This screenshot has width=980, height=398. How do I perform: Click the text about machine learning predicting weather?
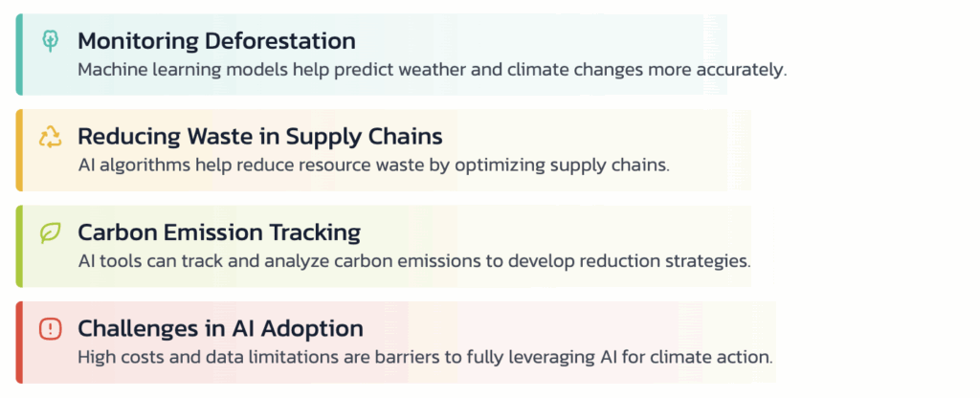[432, 70]
